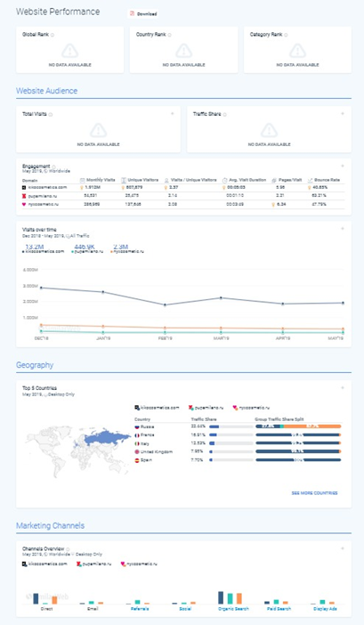Select Display Ads channel label
Viewport: 364px width, 625px height.
325,609
